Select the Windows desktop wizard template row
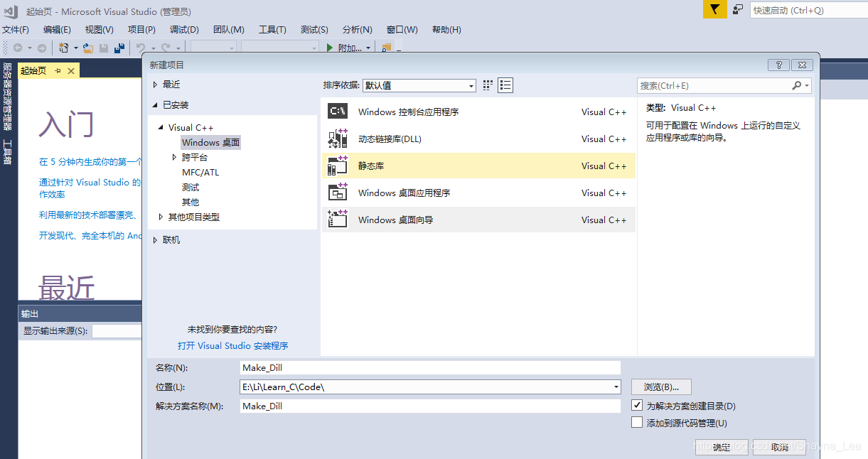The height and width of the screenshot is (459, 868). pos(478,220)
